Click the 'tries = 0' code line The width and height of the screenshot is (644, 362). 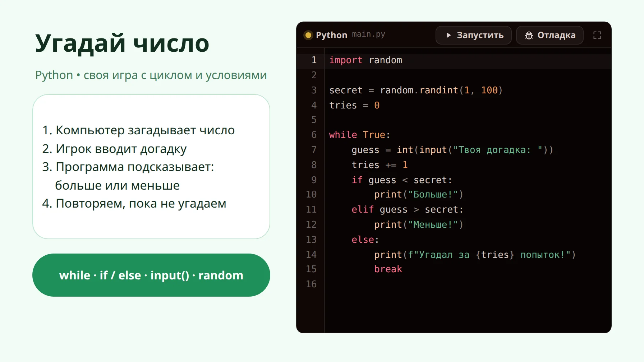tap(354, 105)
